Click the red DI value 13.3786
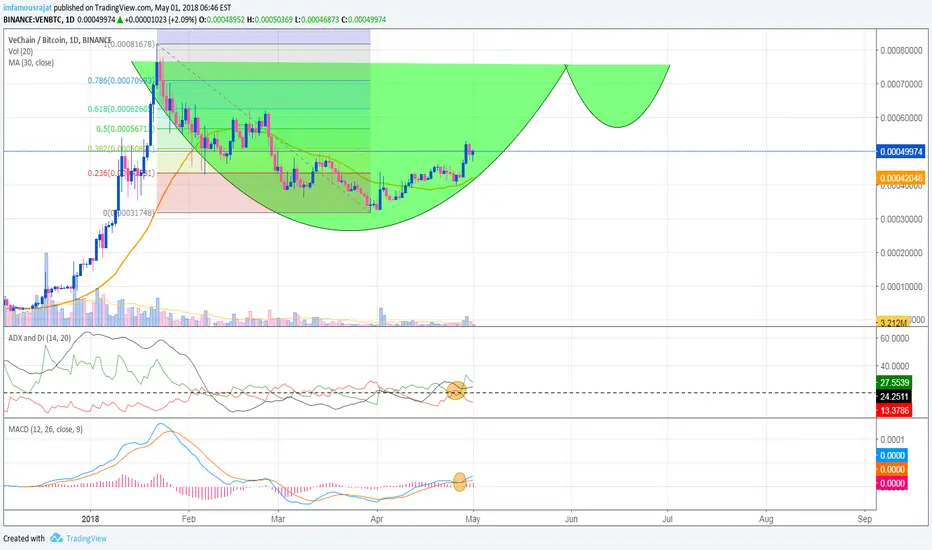This screenshot has width=932, height=550. (x=894, y=411)
